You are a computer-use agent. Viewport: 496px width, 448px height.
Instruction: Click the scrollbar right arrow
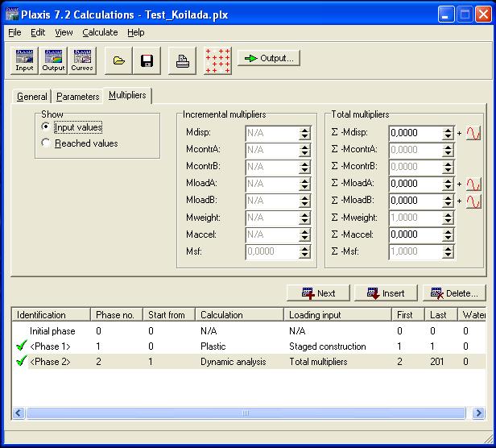tap(478, 413)
